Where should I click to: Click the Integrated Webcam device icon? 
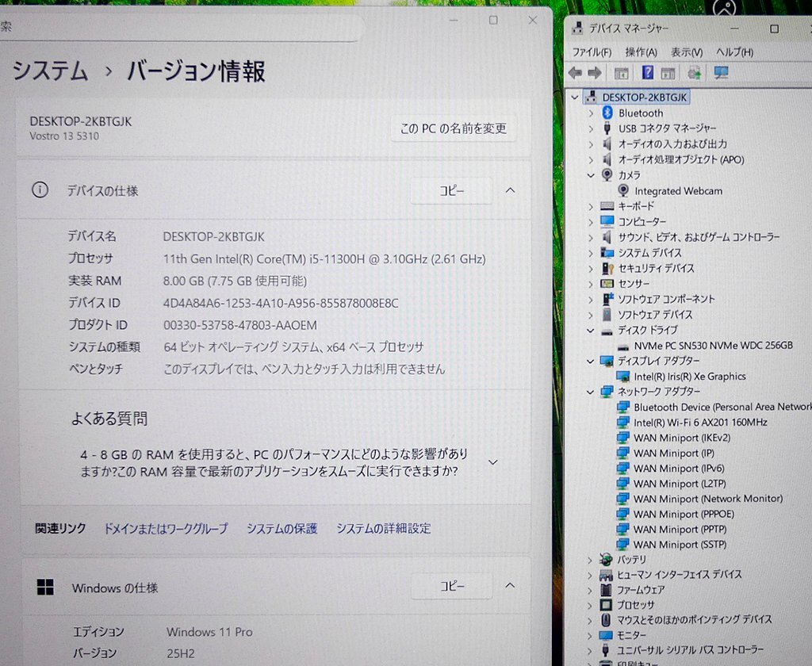pyautogui.click(x=623, y=190)
